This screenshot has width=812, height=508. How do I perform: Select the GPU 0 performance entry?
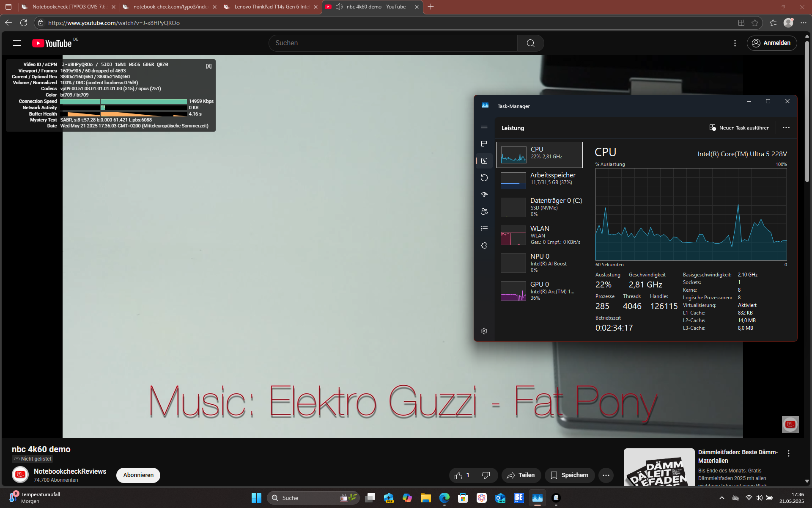point(539,291)
